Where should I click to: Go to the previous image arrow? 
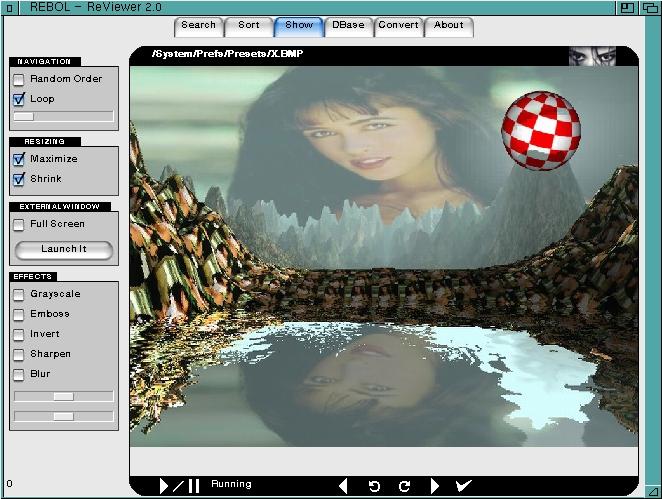point(343,486)
